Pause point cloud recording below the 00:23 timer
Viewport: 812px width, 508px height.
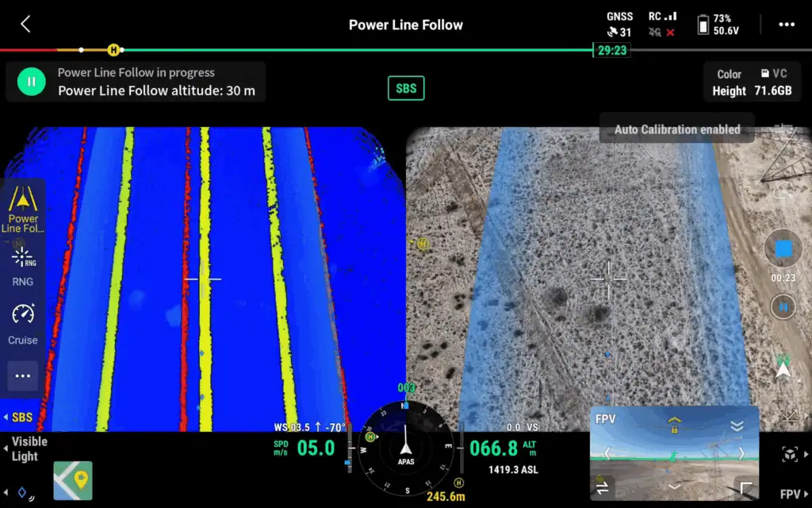pyautogui.click(x=783, y=307)
